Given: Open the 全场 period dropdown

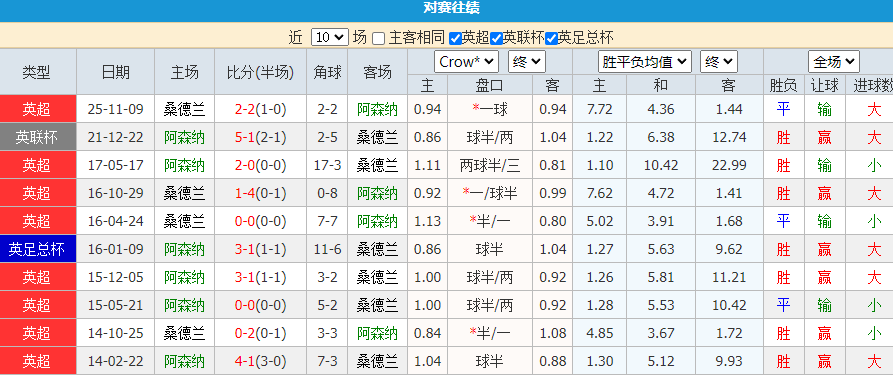Looking at the screenshot, I should (834, 61).
